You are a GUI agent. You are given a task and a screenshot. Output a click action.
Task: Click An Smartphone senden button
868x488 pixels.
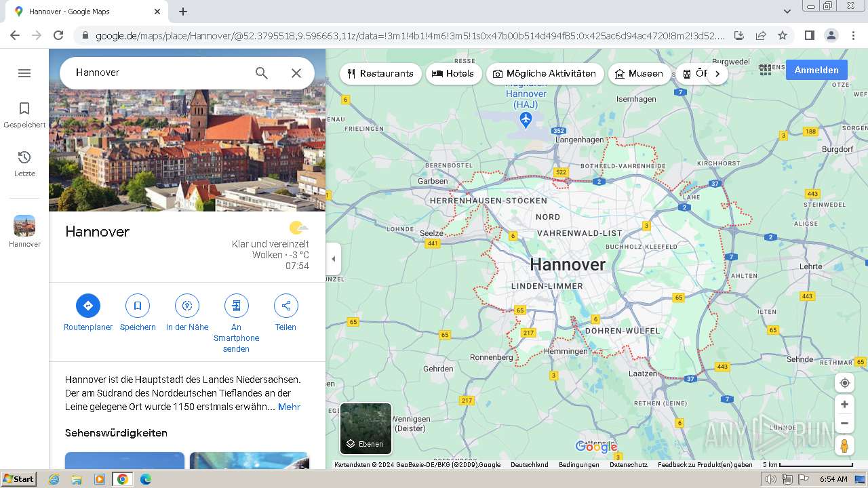pos(236,323)
